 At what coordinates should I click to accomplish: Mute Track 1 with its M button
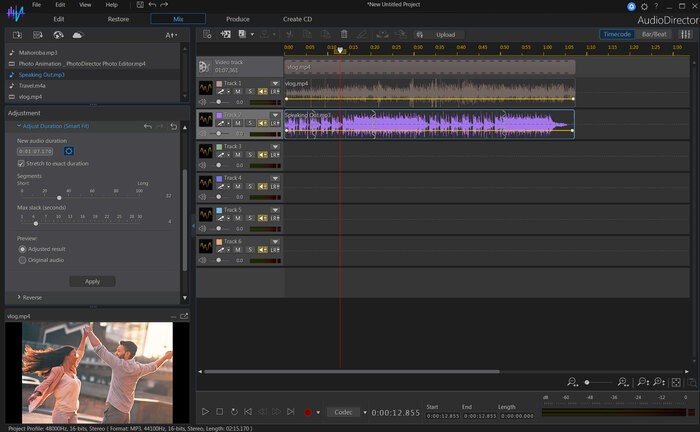click(x=238, y=91)
